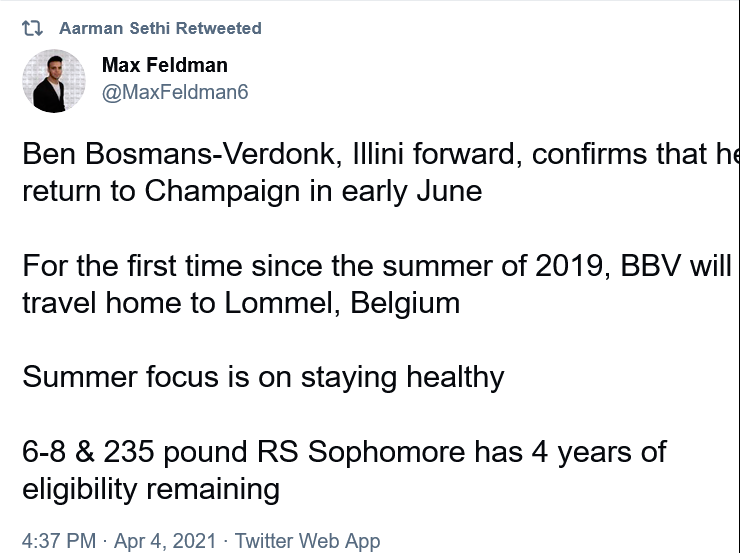The image size is (740, 553).
Task: Click the "Summer focus is on staying healthy" line
Action: (x=263, y=377)
